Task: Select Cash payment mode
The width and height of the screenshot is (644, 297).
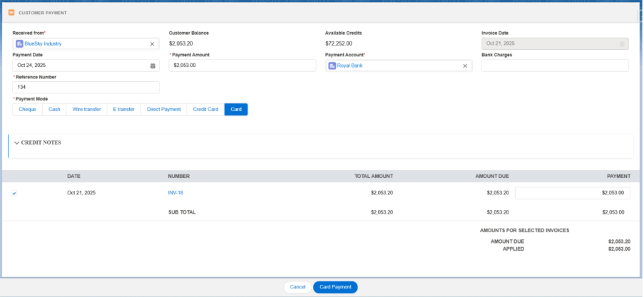Action: 54,109
